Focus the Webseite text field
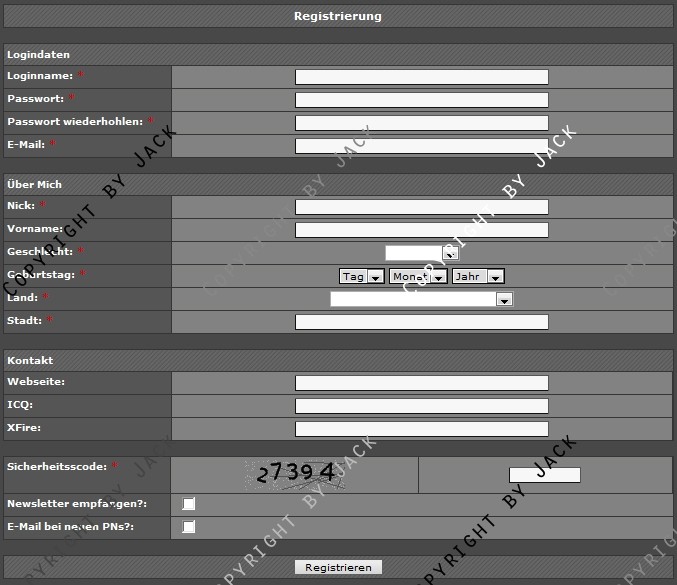 point(421,383)
